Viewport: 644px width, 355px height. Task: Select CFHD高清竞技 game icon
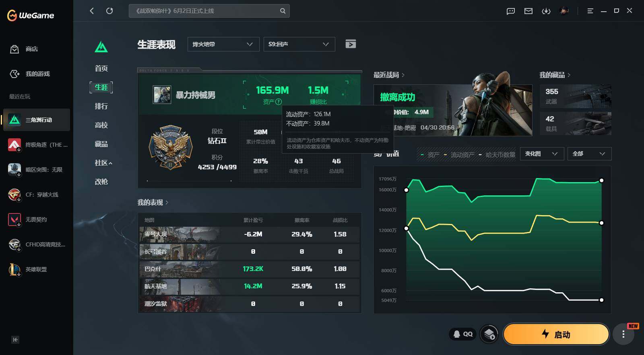(x=14, y=244)
